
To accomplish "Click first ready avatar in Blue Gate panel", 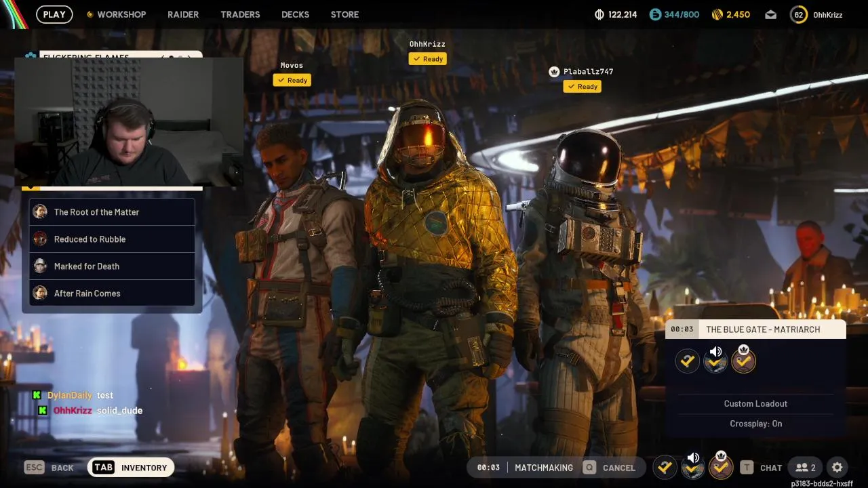I will tap(688, 361).
